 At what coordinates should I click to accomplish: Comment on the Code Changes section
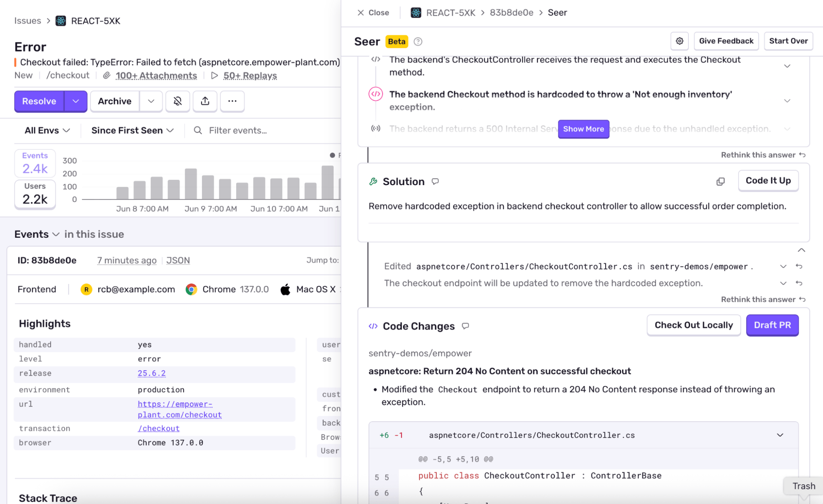coord(465,326)
